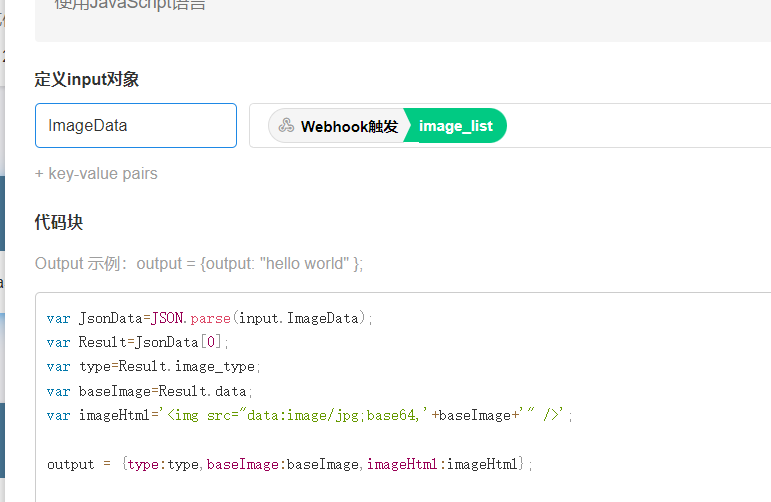Add a new row via + key-value pairs
The image size is (771, 502).
[96, 173]
